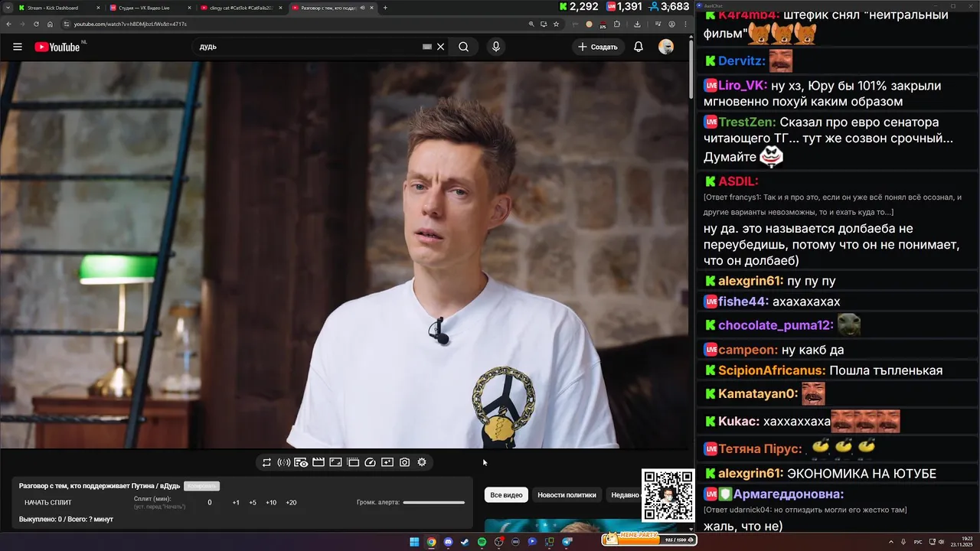Click the dashed-border window icon under the player

[353, 462]
